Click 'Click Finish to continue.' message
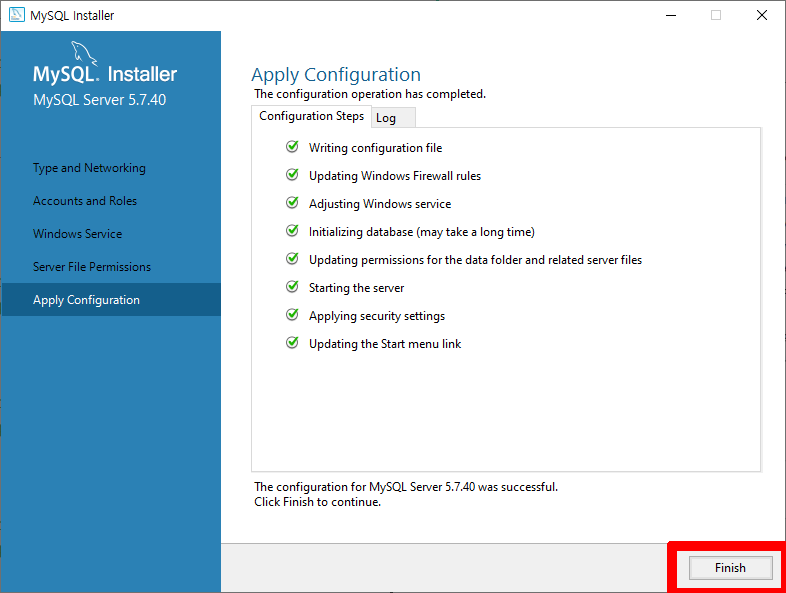The height and width of the screenshot is (593, 786). click(x=317, y=502)
